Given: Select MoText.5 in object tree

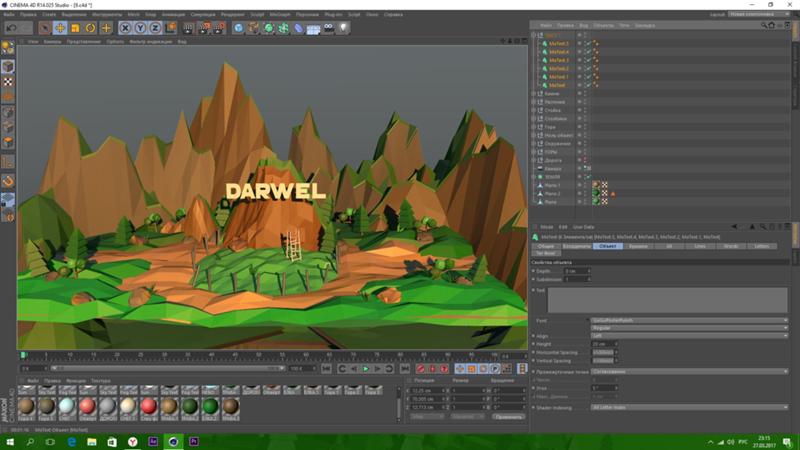Looking at the screenshot, I should tap(559, 44).
